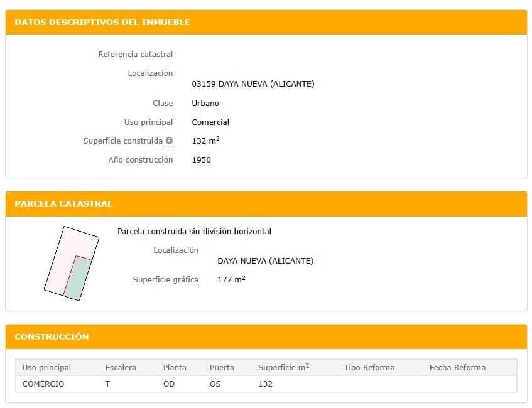Image resolution: width=532 pixels, height=408 pixels.
Task: Click the Superficie gráfica 177 m² value
Action: coord(231,279)
